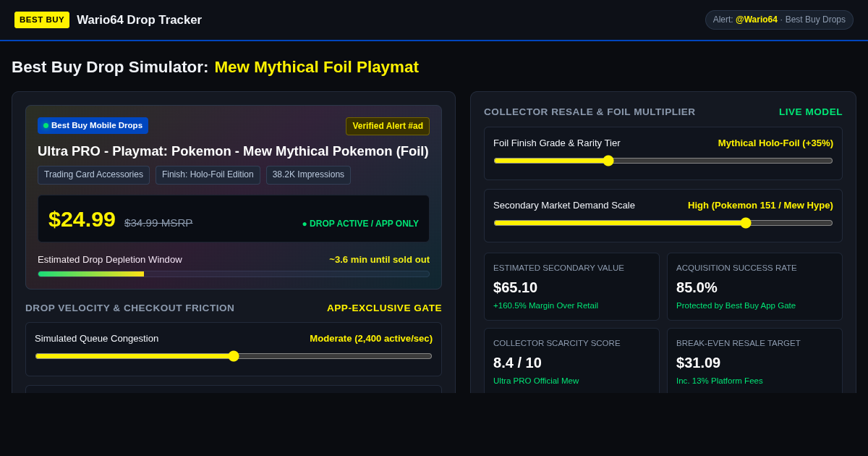Select the Trading Card Accessories tag
This screenshot has height=456, width=868.
pos(93,174)
